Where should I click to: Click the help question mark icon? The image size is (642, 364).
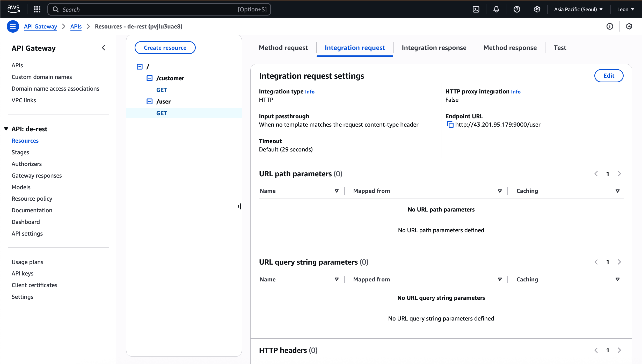tap(517, 9)
